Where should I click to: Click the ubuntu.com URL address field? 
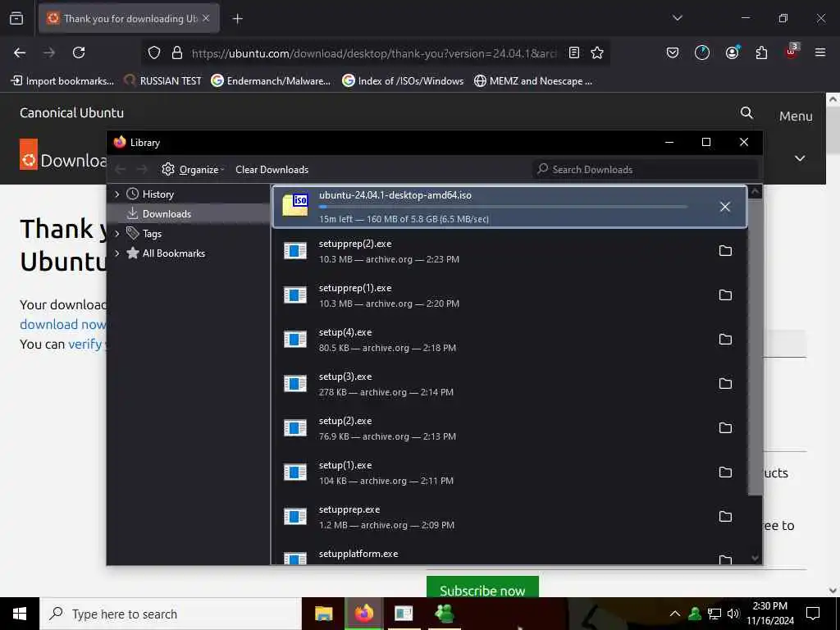click(x=374, y=53)
